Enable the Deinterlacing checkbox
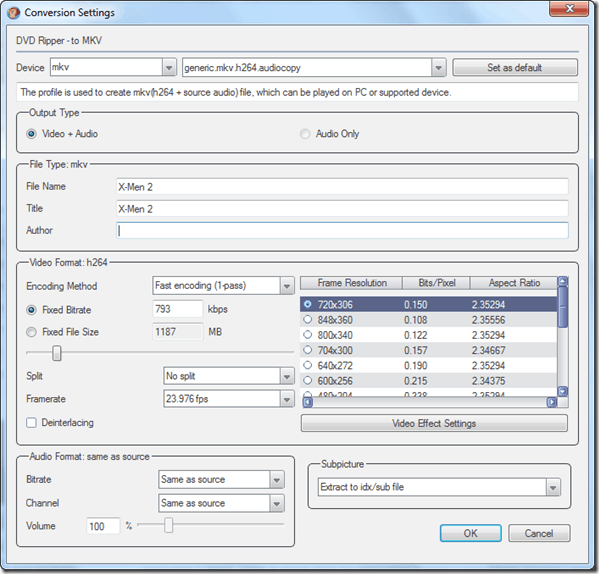The image size is (599, 574). (x=31, y=423)
